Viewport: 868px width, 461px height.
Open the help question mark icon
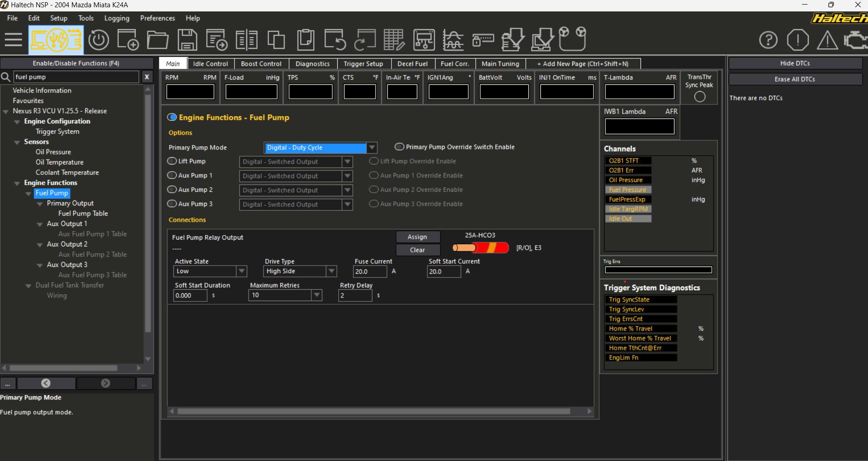click(x=768, y=40)
